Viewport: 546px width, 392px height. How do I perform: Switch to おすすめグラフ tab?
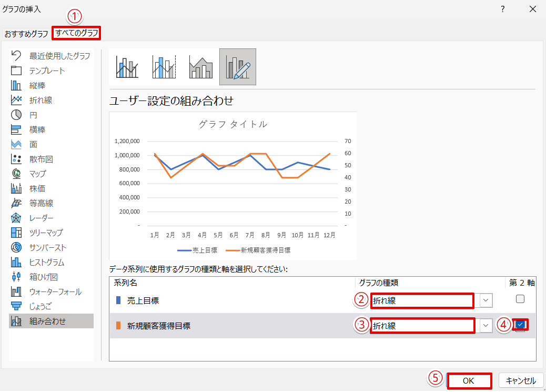(x=26, y=34)
